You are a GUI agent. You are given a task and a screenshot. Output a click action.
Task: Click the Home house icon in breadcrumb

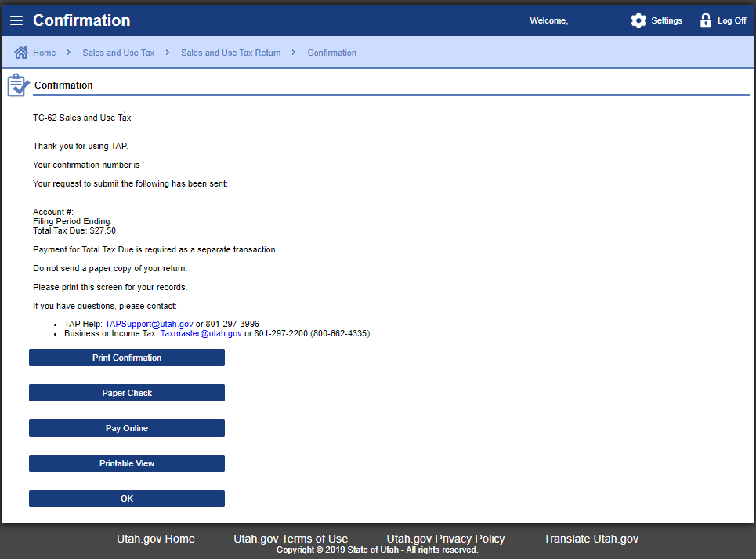(x=21, y=53)
